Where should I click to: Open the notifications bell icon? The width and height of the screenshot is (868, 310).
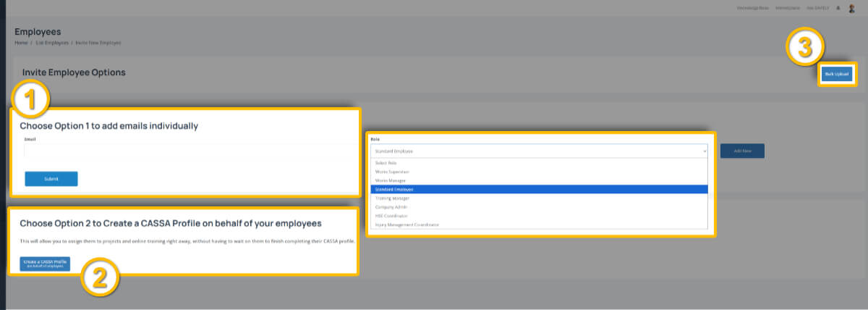[x=838, y=8]
